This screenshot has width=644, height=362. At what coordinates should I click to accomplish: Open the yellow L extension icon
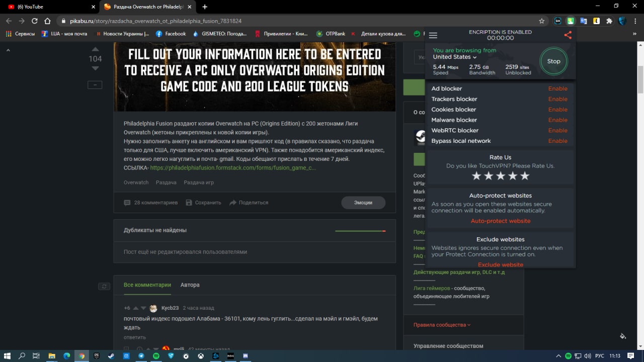596,21
